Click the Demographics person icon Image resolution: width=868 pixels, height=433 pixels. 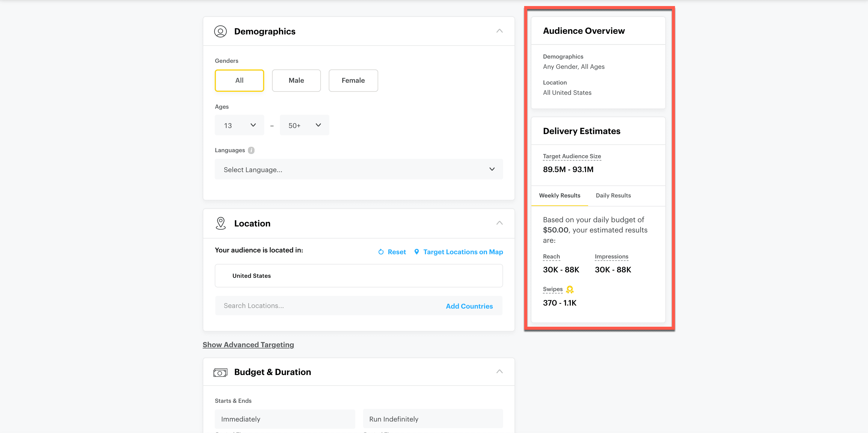[220, 31]
